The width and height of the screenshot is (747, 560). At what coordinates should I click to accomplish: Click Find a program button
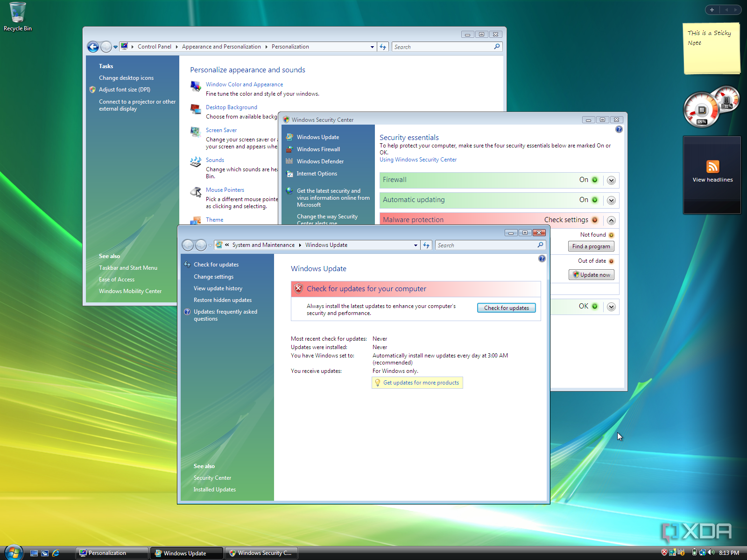click(x=591, y=246)
